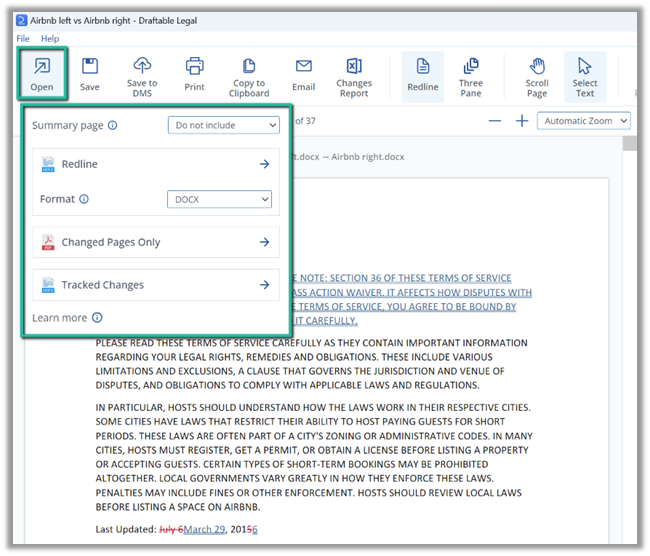Click paragraph starting 'PLEASE READ THESE TERMS'
The width and height of the screenshot is (650, 556).
(311, 364)
